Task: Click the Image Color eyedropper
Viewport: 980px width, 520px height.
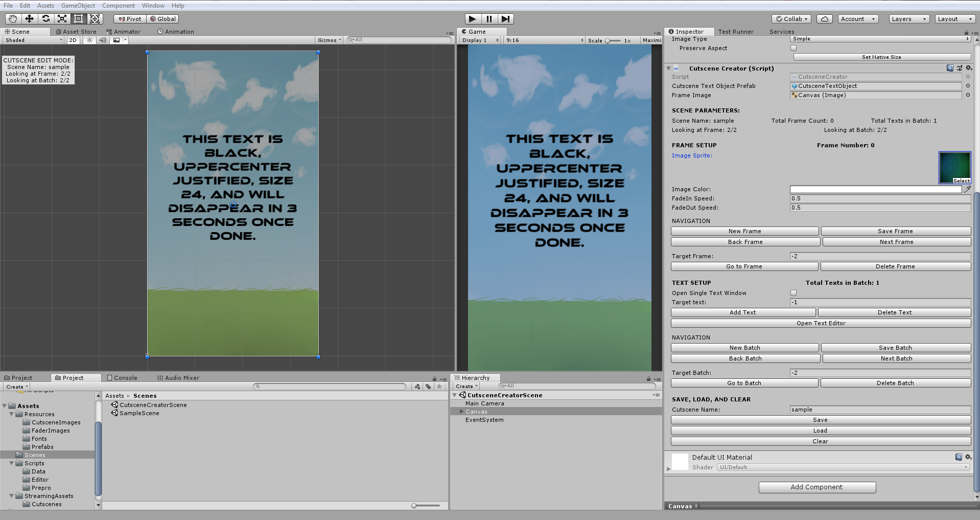Action: click(967, 189)
